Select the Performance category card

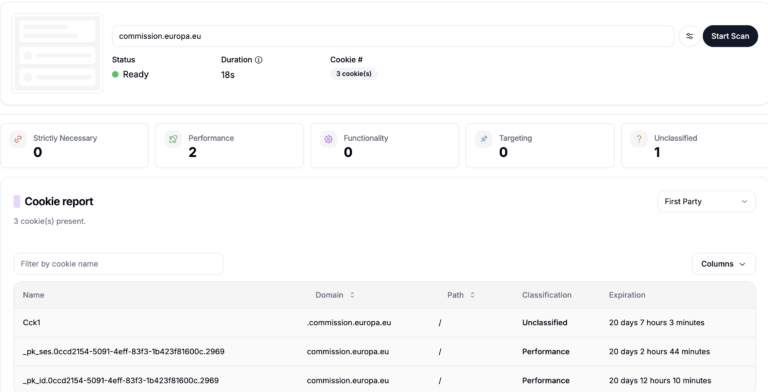(229, 146)
